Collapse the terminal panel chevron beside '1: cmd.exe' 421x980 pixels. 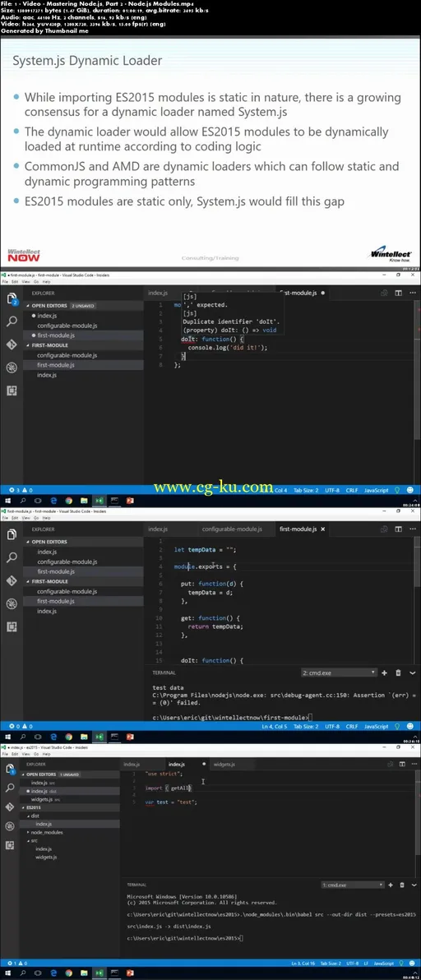(x=413, y=885)
